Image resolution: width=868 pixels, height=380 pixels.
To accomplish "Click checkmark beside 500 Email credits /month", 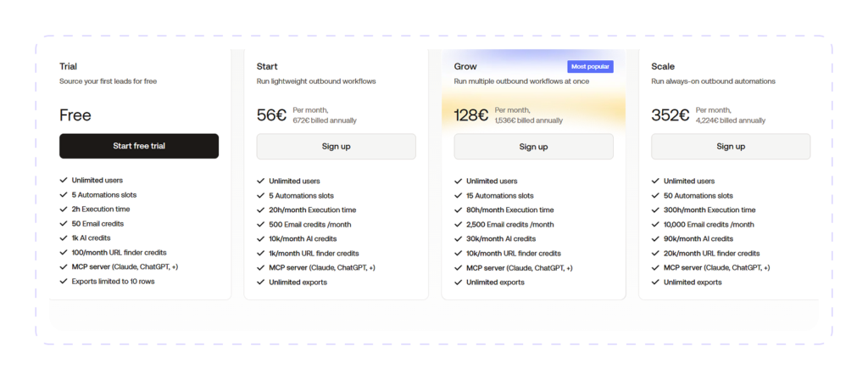I will click(261, 225).
